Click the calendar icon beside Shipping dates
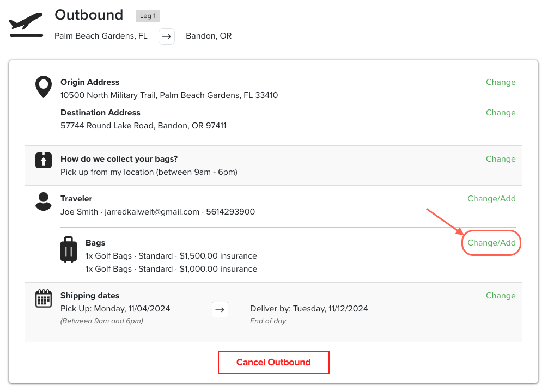This screenshot has height=392, width=548. [44, 298]
